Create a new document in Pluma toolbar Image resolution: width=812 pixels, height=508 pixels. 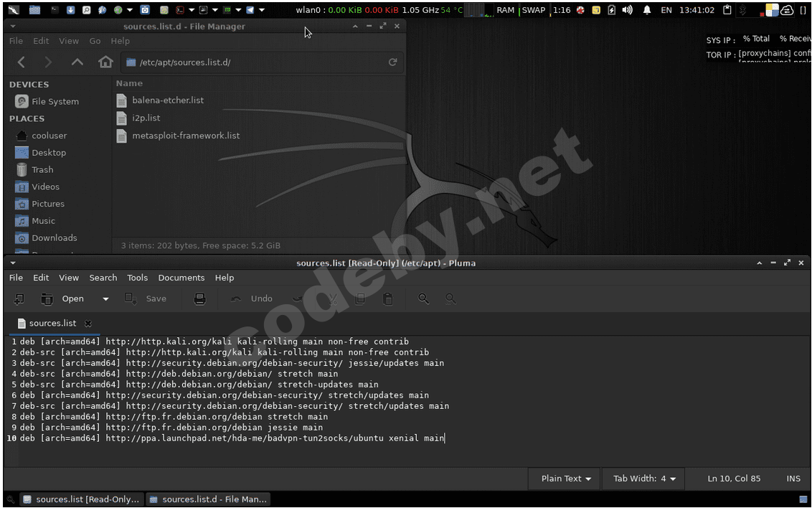[x=19, y=298]
